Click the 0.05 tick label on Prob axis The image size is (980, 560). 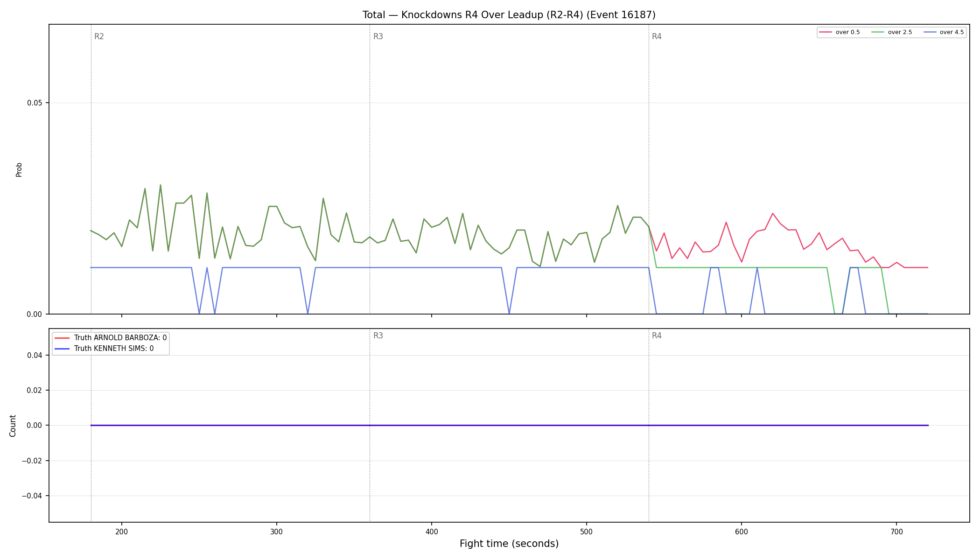click(35, 103)
